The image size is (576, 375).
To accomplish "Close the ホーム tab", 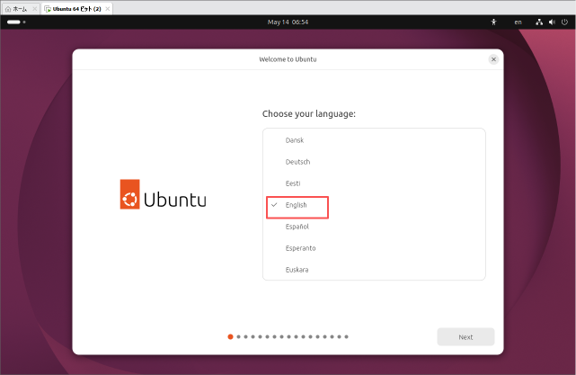I will (35, 9).
